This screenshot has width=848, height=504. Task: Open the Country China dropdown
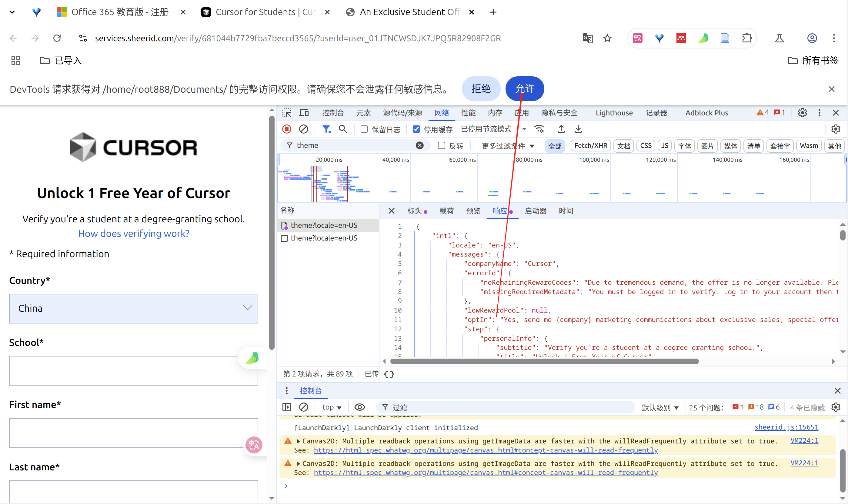click(x=134, y=308)
